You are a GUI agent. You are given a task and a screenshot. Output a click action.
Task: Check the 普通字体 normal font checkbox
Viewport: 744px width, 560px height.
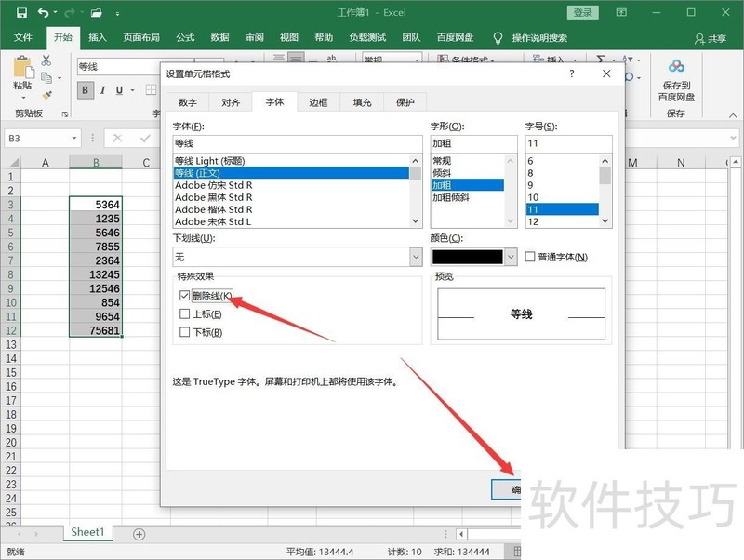click(x=530, y=257)
